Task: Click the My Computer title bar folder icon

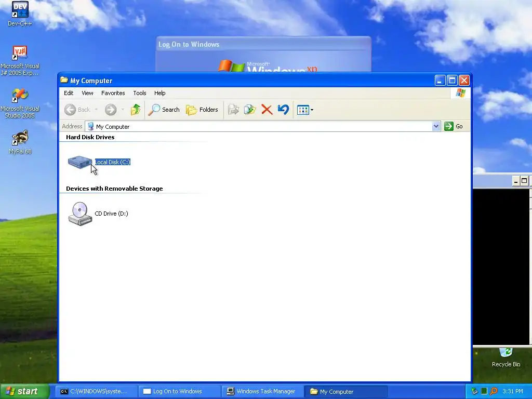Action: pyautogui.click(x=64, y=80)
